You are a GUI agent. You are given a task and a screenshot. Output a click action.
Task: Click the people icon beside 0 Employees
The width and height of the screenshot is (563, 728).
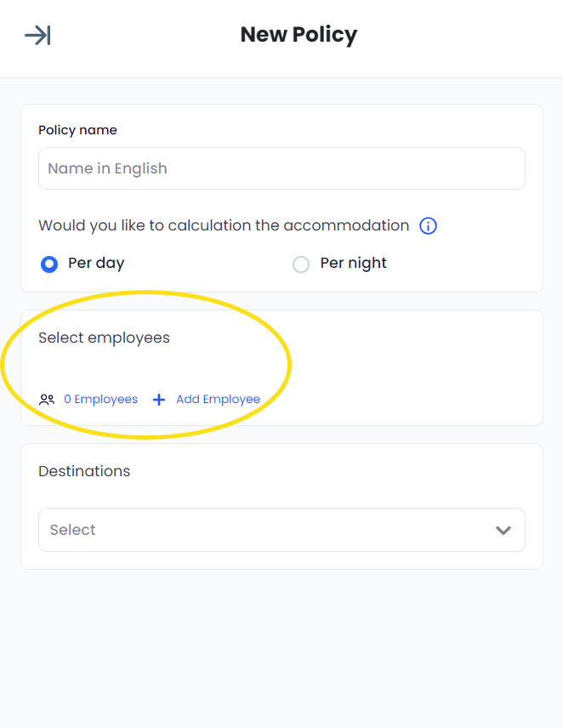click(x=47, y=400)
